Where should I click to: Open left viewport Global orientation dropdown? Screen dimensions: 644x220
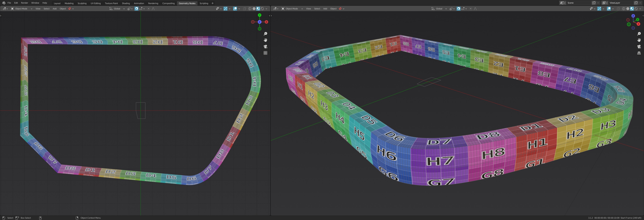tap(117, 9)
